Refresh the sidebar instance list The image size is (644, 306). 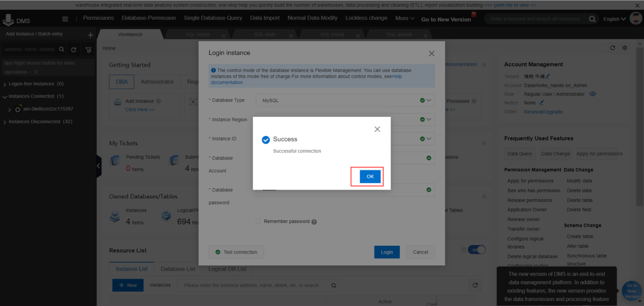[74, 49]
